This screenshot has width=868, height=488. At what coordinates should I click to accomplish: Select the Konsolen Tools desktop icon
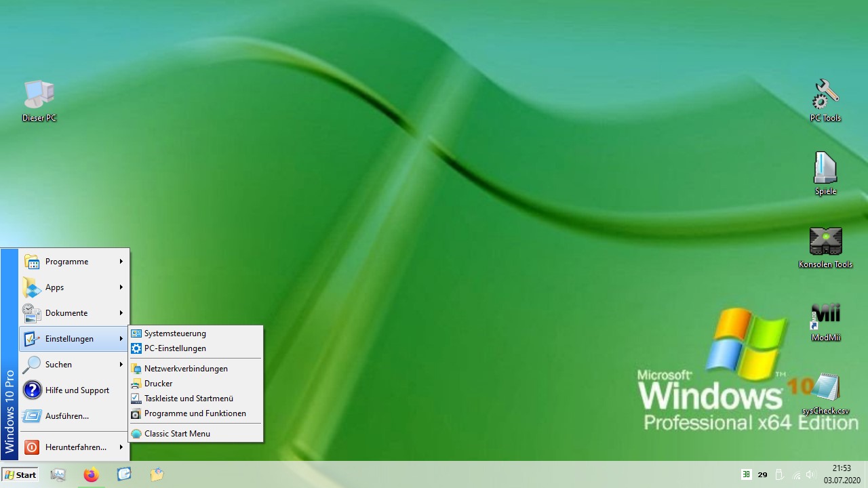[825, 247]
